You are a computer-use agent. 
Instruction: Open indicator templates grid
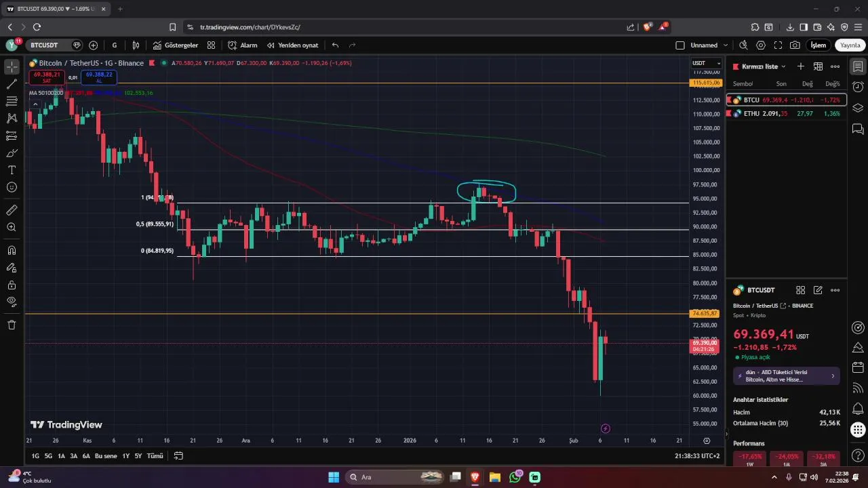(x=211, y=45)
